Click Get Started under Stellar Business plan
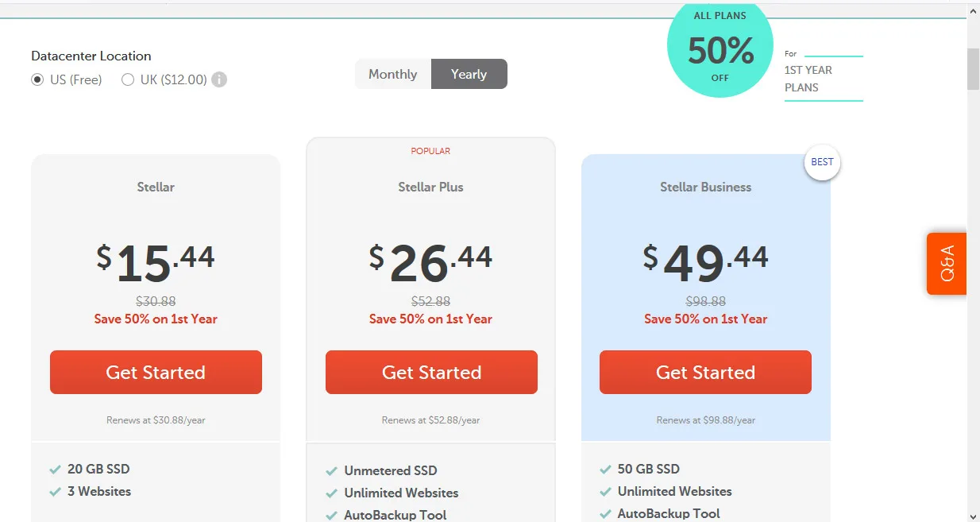The height and width of the screenshot is (522, 980). (705, 372)
